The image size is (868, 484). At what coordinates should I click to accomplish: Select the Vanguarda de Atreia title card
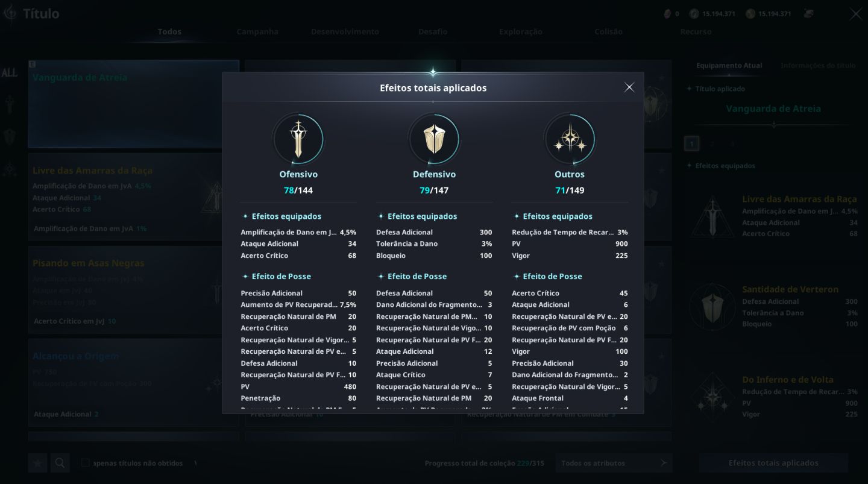133,104
